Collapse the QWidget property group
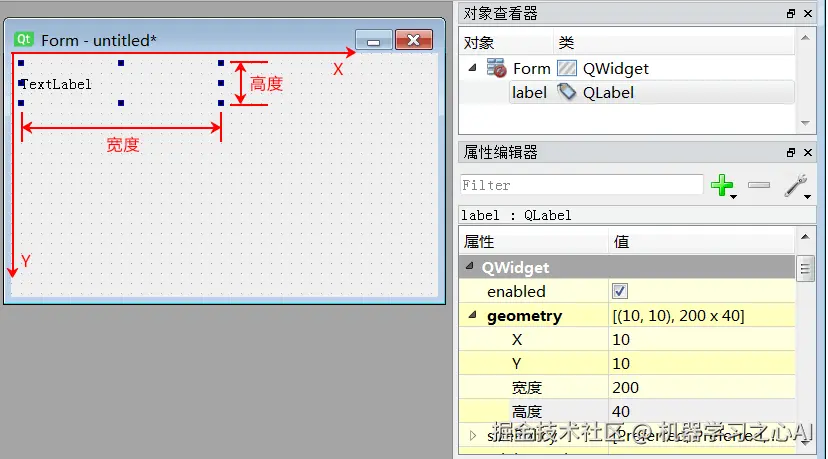 (x=469, y=266)
